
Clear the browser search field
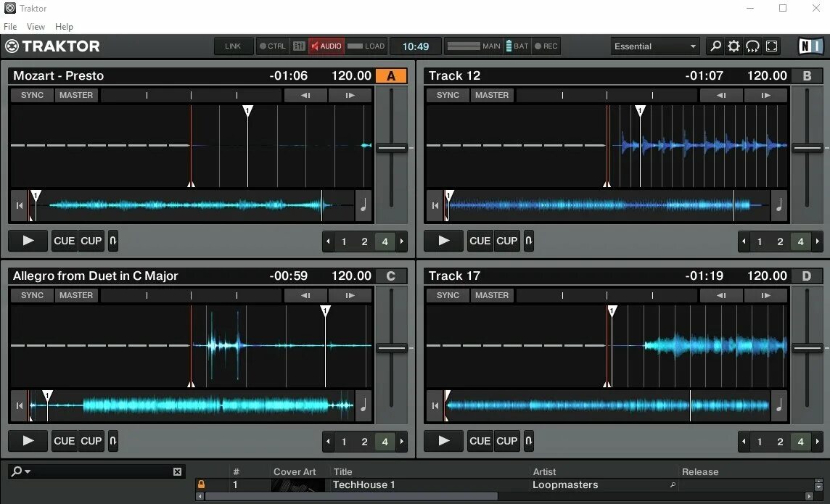(177, 472)
